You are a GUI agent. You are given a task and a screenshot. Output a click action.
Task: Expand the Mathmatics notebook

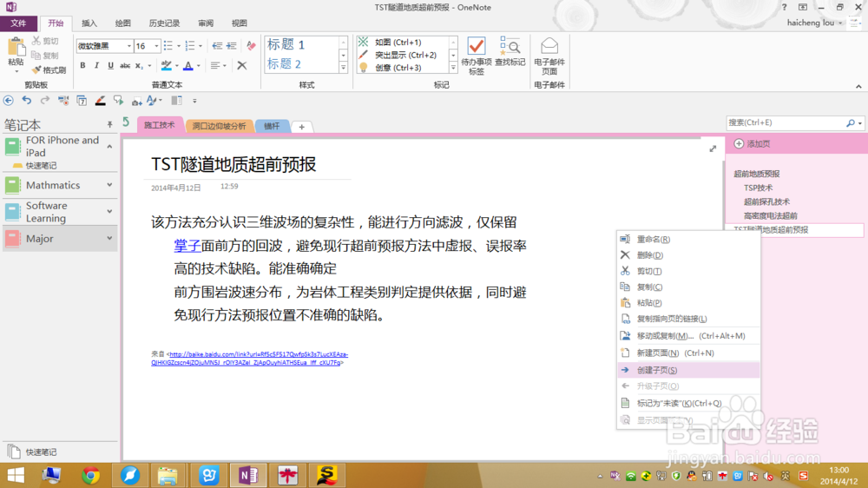click(109, 185)
